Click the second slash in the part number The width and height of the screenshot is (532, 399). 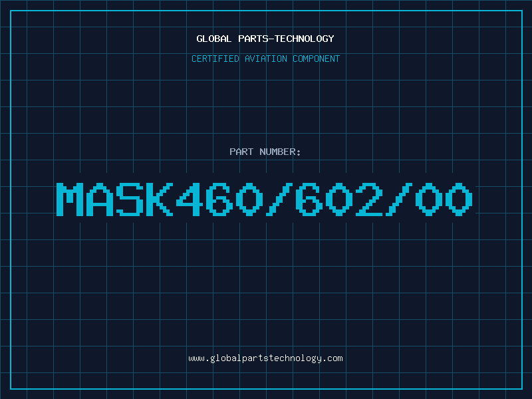(399, 199)
